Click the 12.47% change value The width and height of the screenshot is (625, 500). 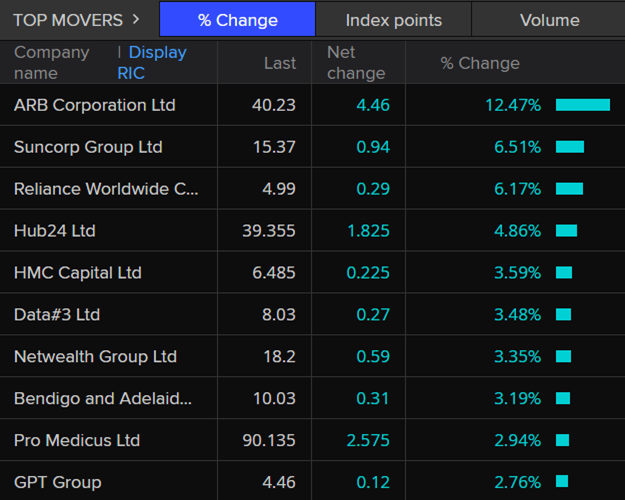513,105
